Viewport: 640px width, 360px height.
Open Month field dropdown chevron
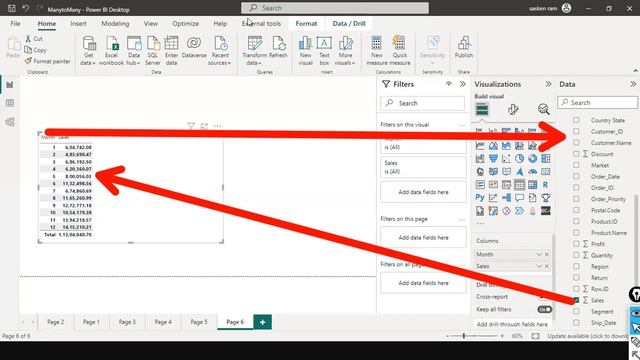[x=539, y=254]
